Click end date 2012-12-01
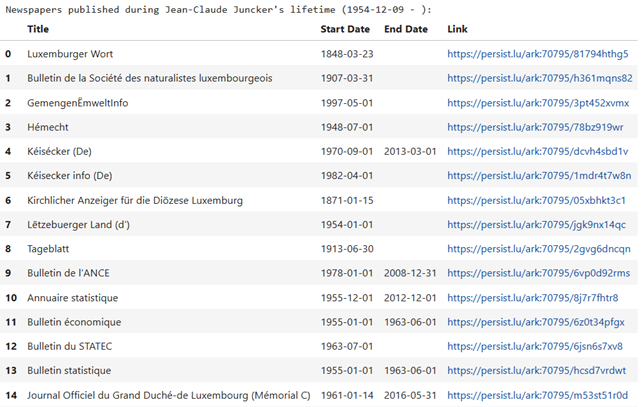 410,298
